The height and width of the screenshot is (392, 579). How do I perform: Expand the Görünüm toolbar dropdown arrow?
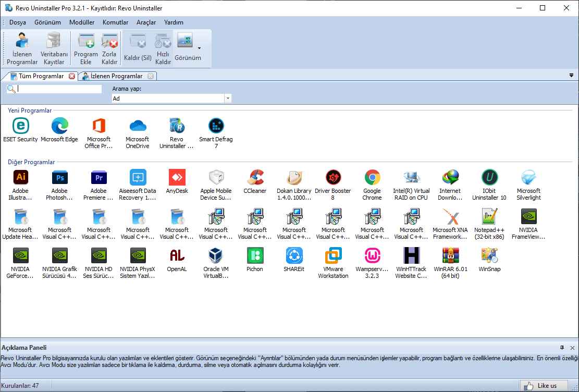[x=199, y=48]
